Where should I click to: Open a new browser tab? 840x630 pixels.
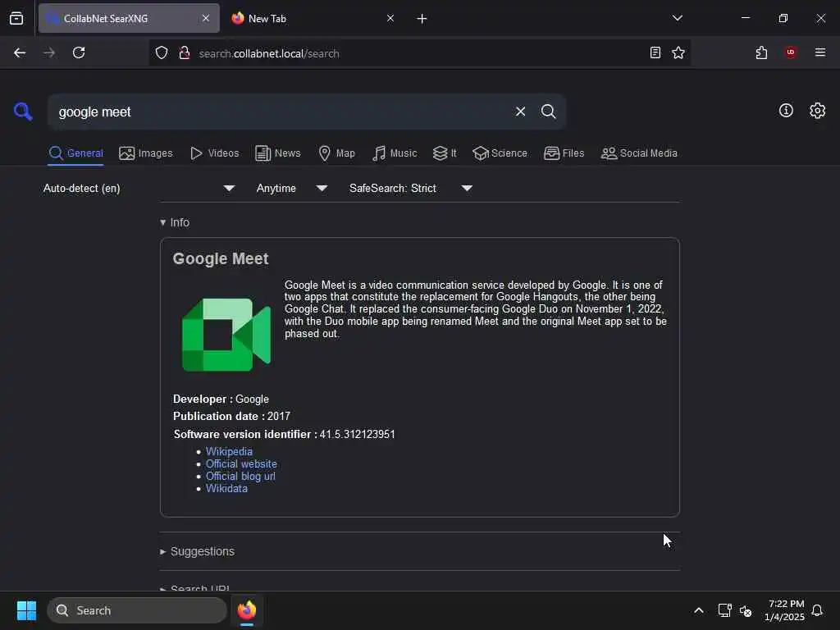click(x=422, y=19)
